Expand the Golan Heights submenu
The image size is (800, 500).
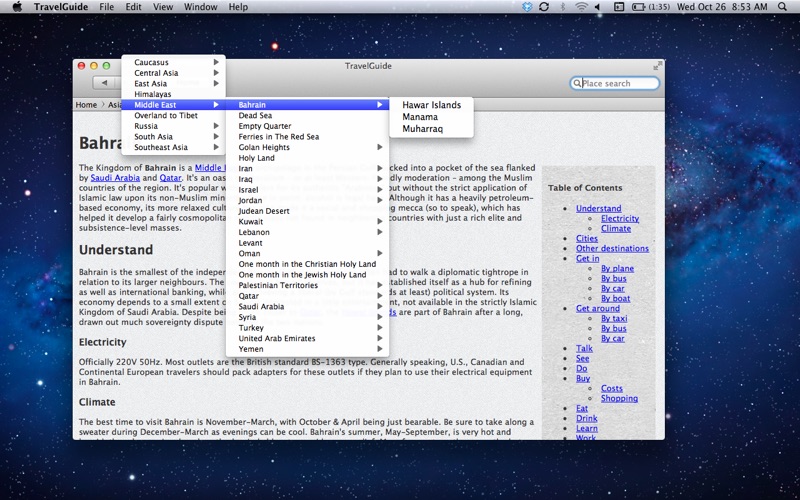click(x=308, y=147)
